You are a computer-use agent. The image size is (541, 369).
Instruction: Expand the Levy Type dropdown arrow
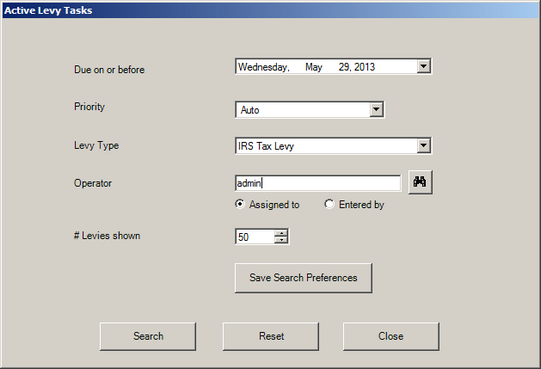[x=423, y=146]
